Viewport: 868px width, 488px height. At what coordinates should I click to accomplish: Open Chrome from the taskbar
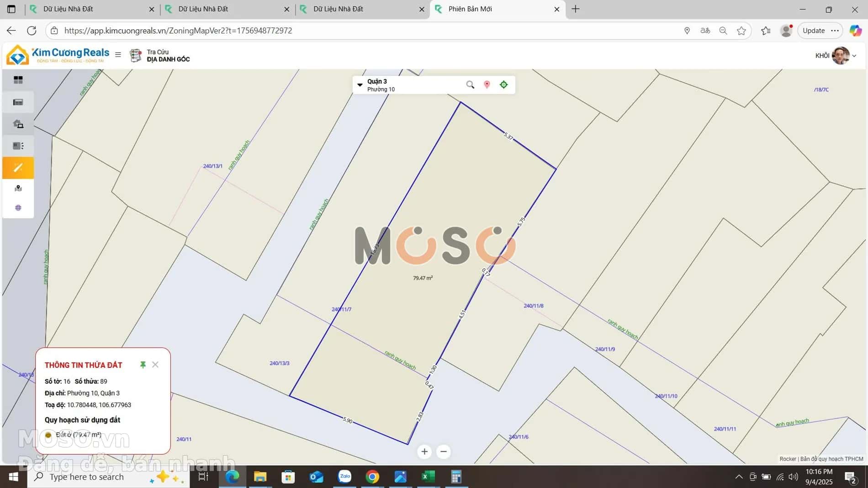(x=372, y=477)
